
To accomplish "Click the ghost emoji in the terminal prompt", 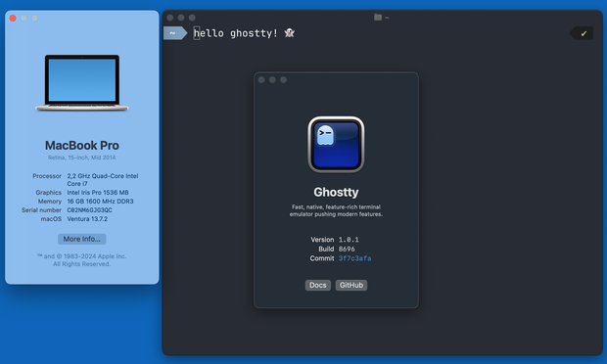I will click(289, 33).
